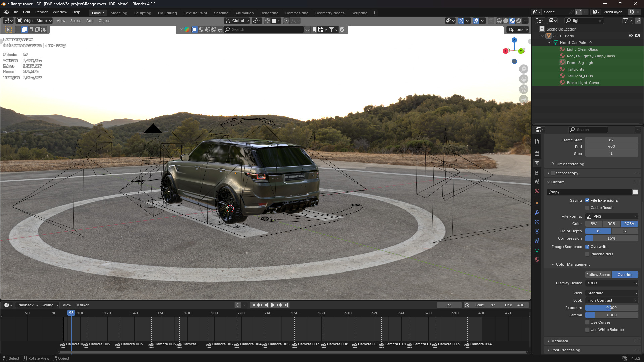Open the Render menu
Image resolution: width=644 pixels, height=362 pixels.
pos(41,12)
